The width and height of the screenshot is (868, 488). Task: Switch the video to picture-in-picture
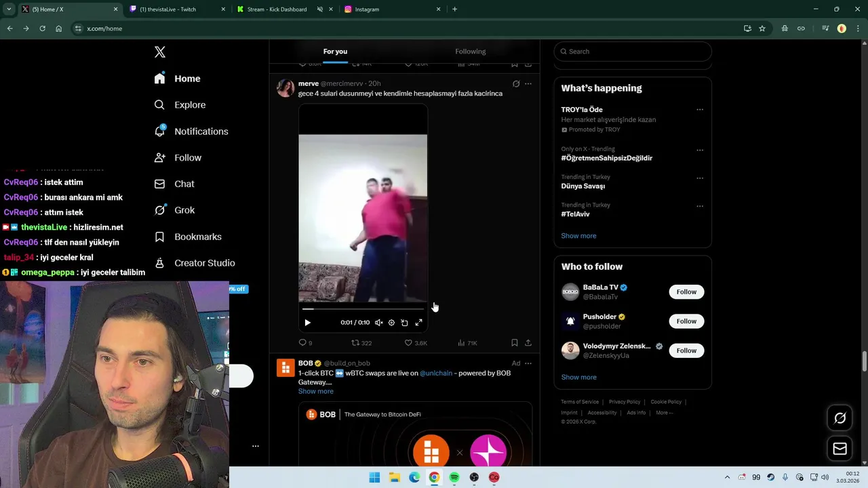[x=405, y=323]
